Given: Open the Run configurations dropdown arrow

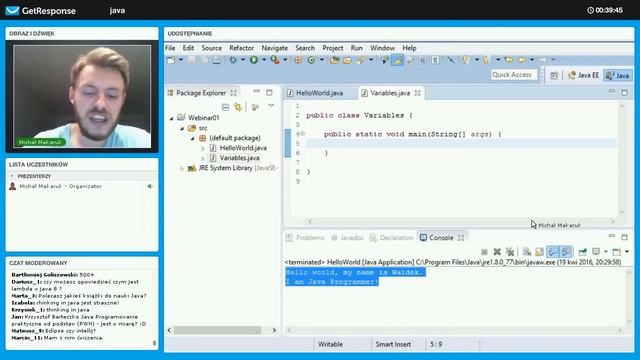Looking at the screenshot, I should [x=264, y=60].
